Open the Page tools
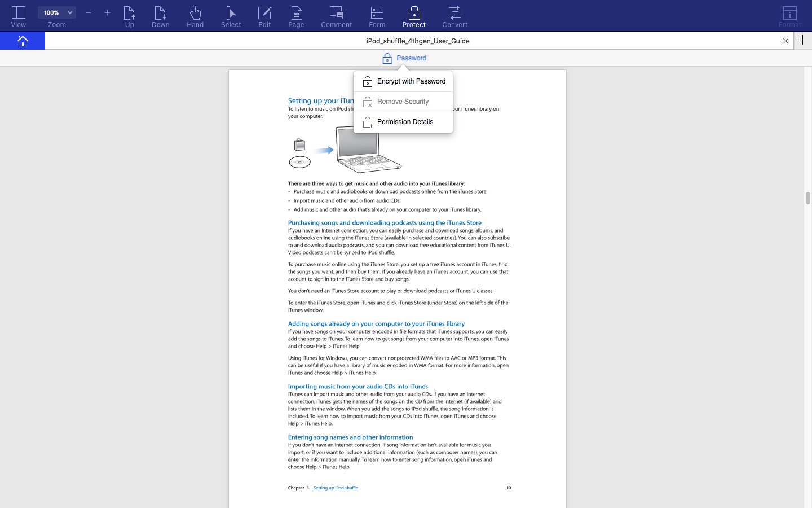The height and width of the screenshot is (508, 812). pos(296,16)
